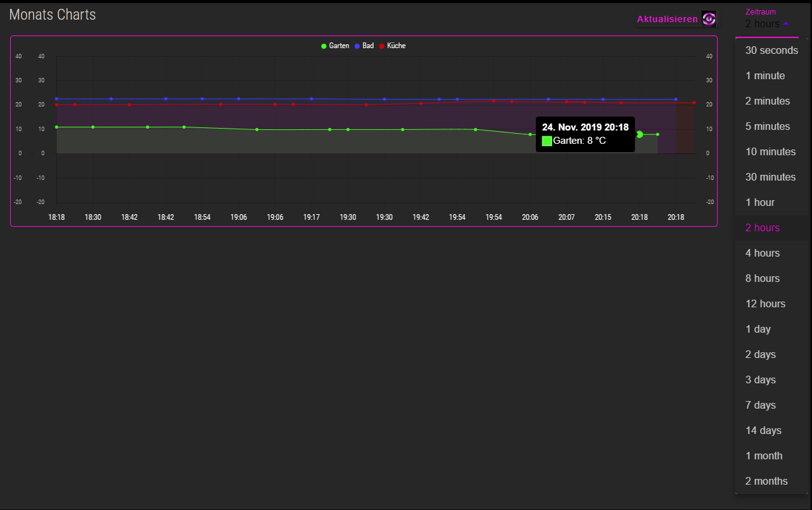Image resolution: width=812 pixels, height=510 pixels.
Task: Select 10 minutes in the dropdown list
Action: [x=771, y=151]
